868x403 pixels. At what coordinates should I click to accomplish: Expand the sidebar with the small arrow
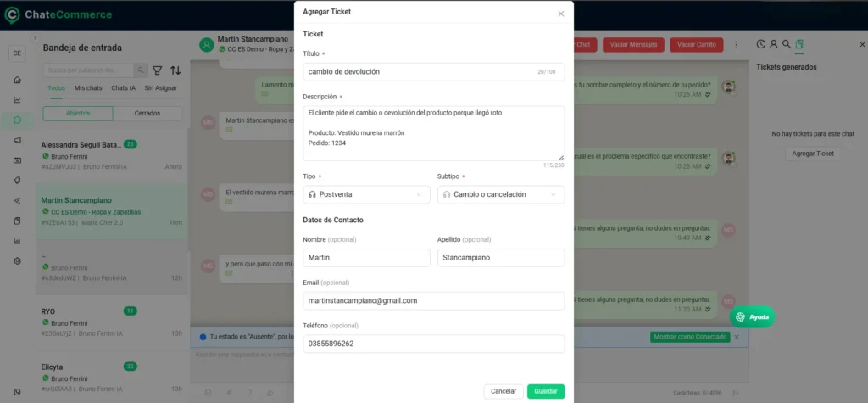click(35, 38)
